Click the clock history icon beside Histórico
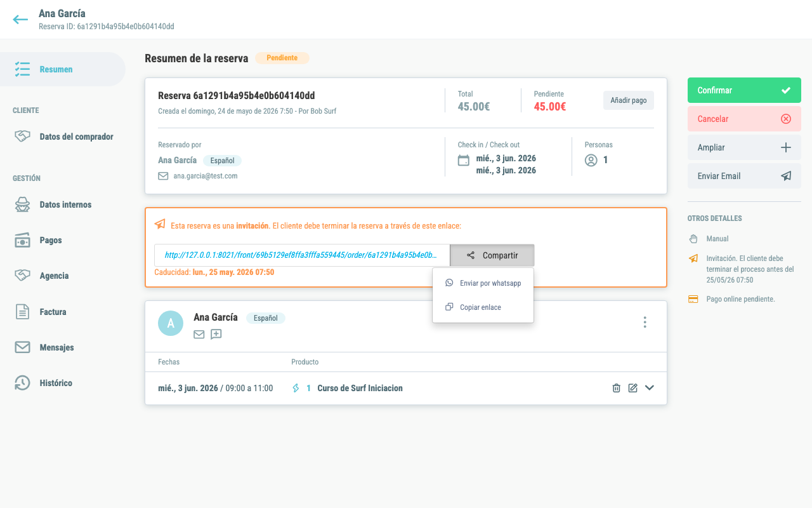This screenshot has height=508, width=812. tap(22, 383)
